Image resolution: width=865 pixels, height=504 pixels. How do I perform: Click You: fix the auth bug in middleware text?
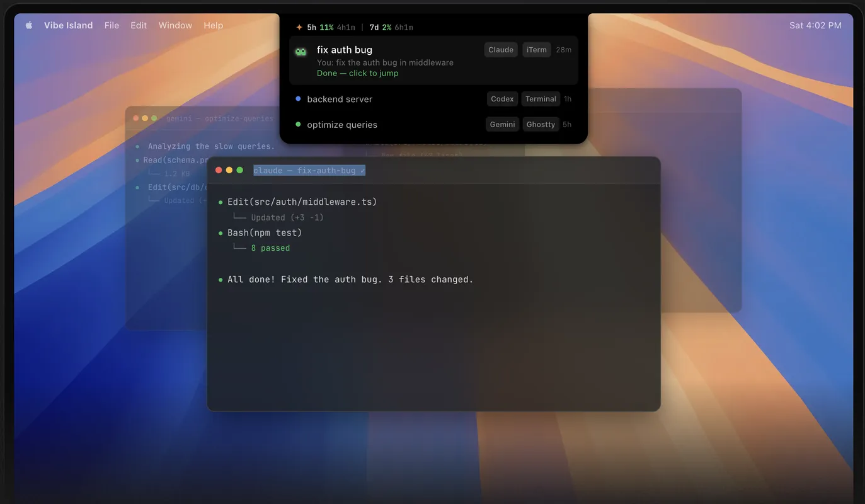[x=385, y=62]
